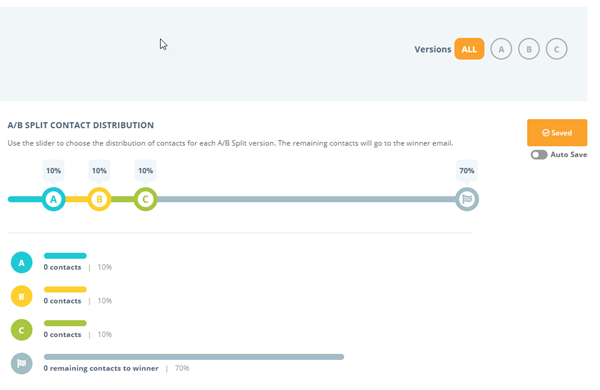Click the orange Saved button

pyautogui.click(x=557, y=132)
